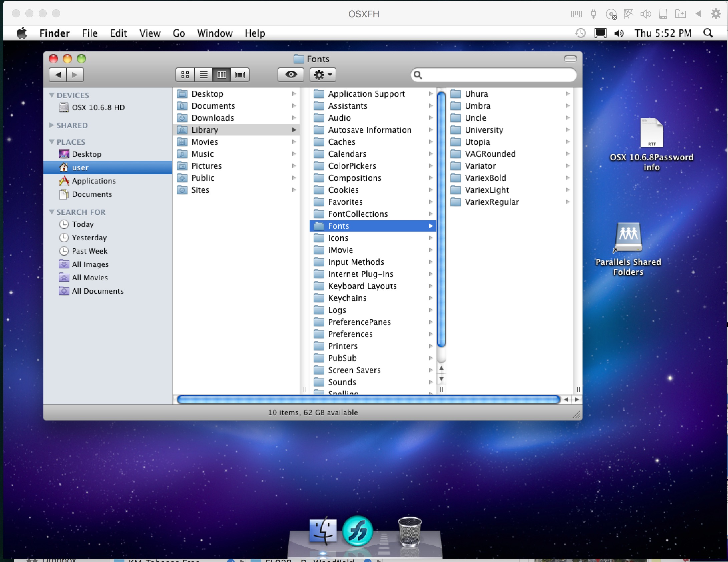Open Spotlight search in the menu bar
728x562 pixels.
pyautogui.click(x=708, y=33)
